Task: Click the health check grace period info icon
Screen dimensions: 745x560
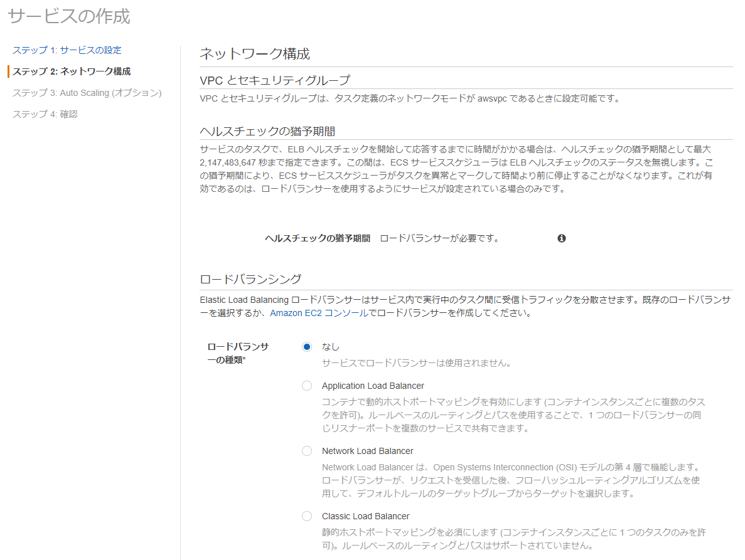Action: [x=562, y=238]
